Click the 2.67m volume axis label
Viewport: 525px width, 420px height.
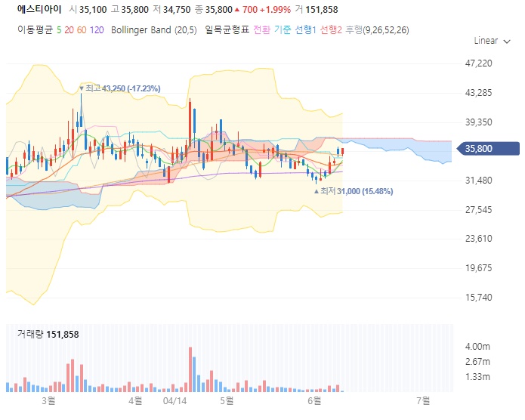(x=477, y=362)
